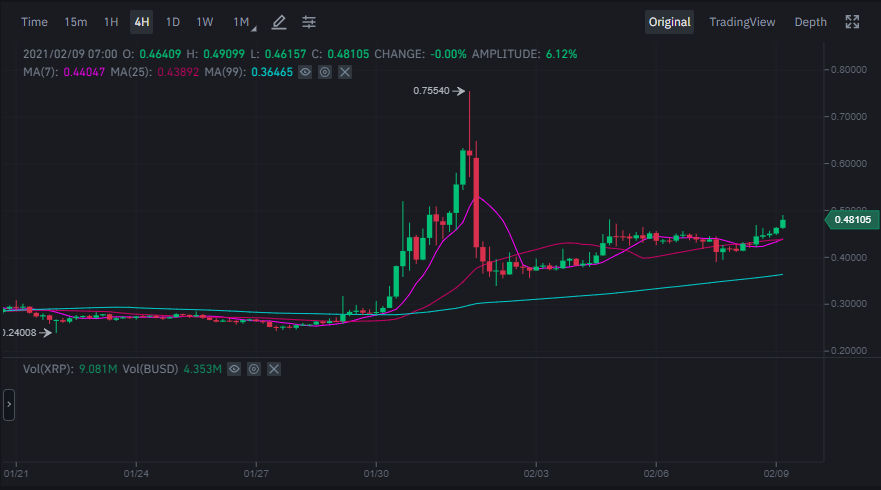The height and width of the screenshot is (490, 881).
Task: Click the 01/27 date axis label
Action: coord(256,474)
